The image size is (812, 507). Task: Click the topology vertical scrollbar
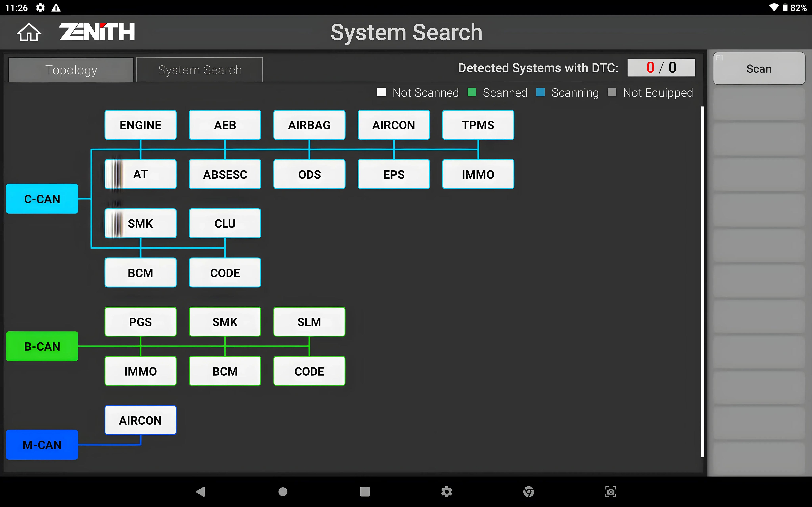702,282
